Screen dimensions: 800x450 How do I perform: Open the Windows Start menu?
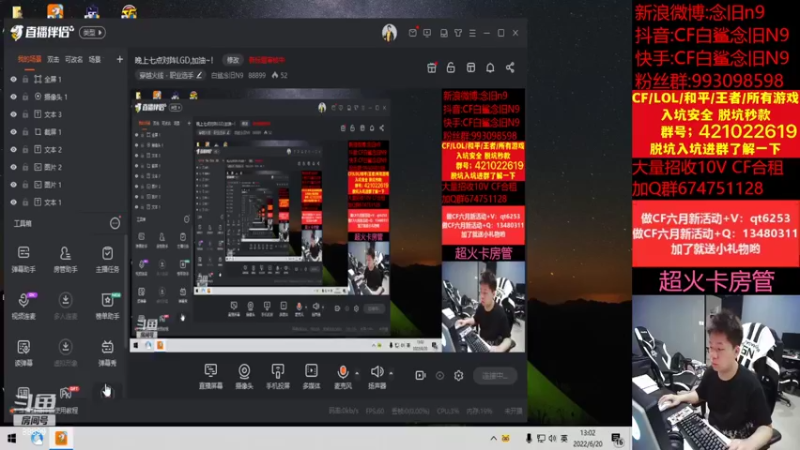pyautogui.click(x=12, y=438)
